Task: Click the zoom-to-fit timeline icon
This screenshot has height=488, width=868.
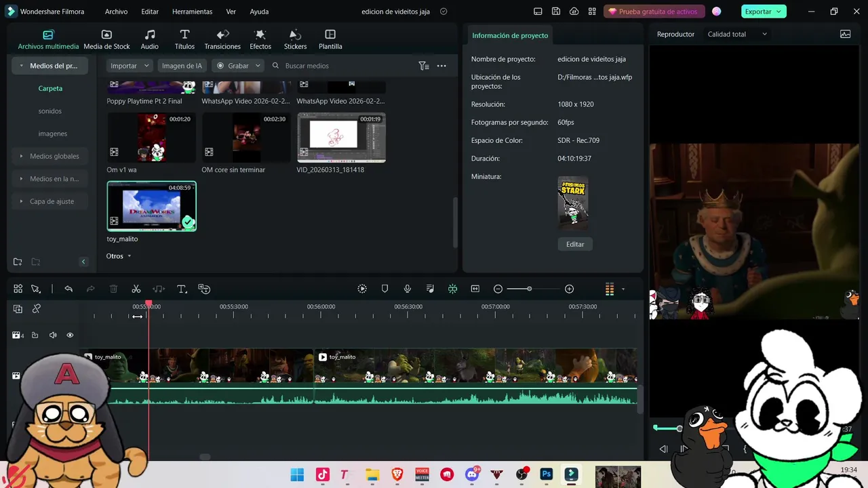Action: click(475, 289)
